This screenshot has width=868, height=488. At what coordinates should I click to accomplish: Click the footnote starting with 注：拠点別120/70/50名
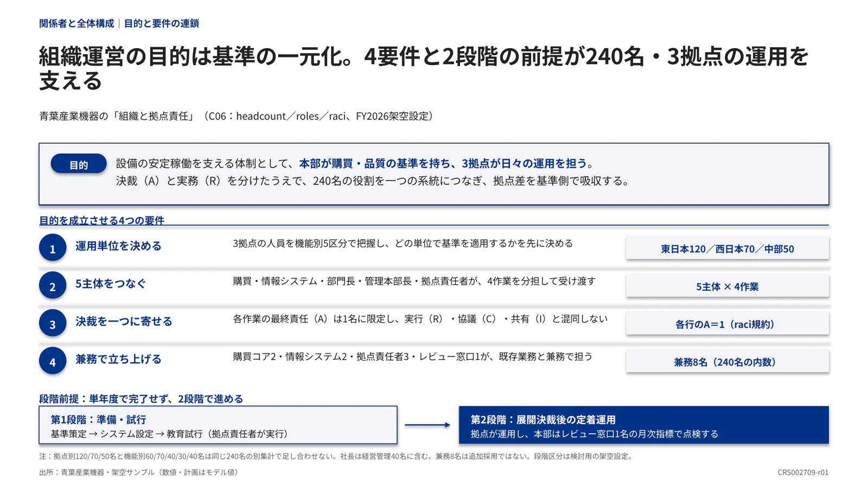[x=336, y=456]
